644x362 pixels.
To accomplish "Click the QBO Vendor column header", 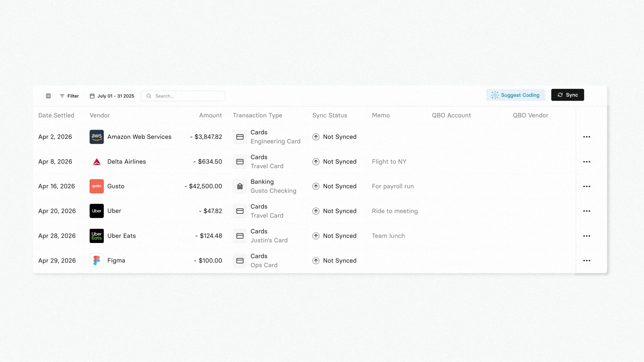I will 531,115.
